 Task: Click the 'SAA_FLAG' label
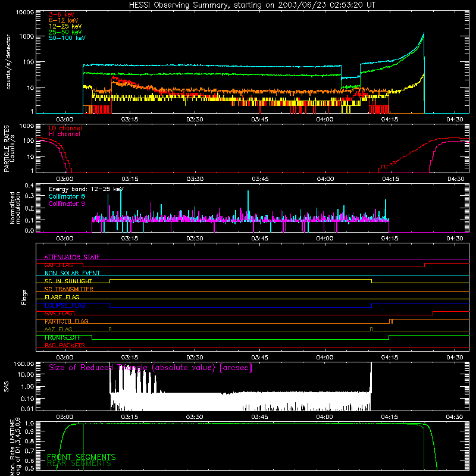[58, 314]
